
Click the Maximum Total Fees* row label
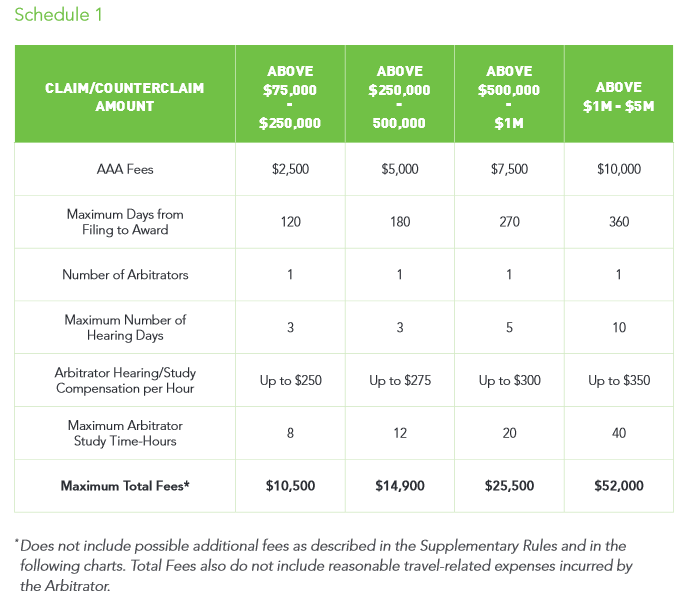125,486
